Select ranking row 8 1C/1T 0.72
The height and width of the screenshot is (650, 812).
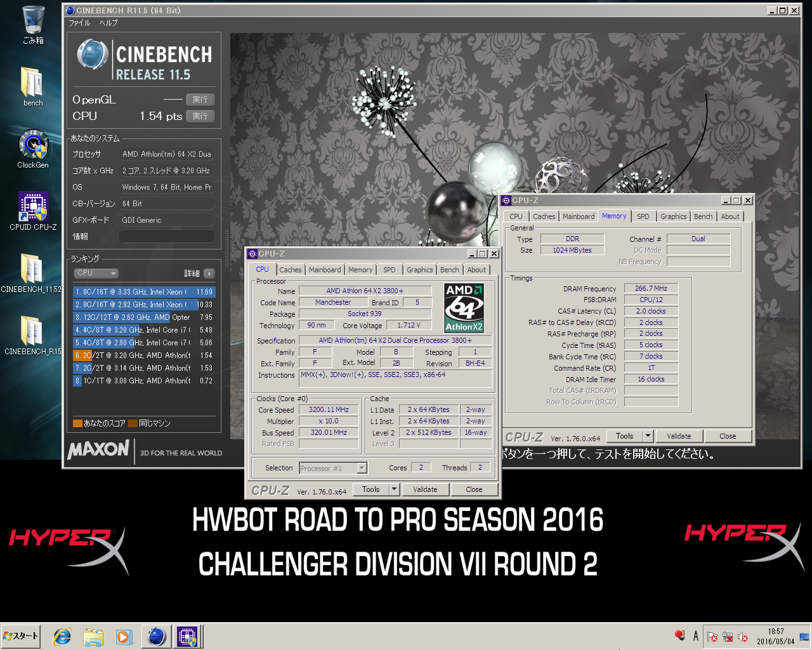coord(144,381)
